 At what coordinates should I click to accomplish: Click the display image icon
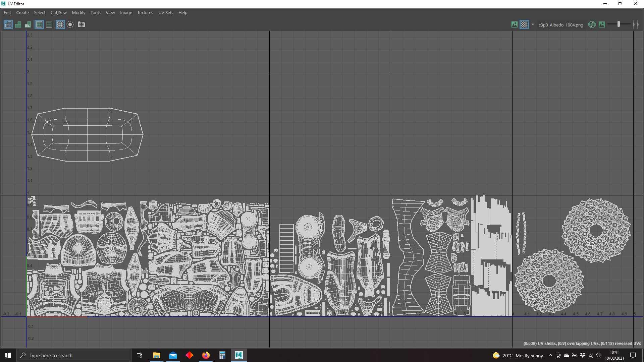(515, 24)
